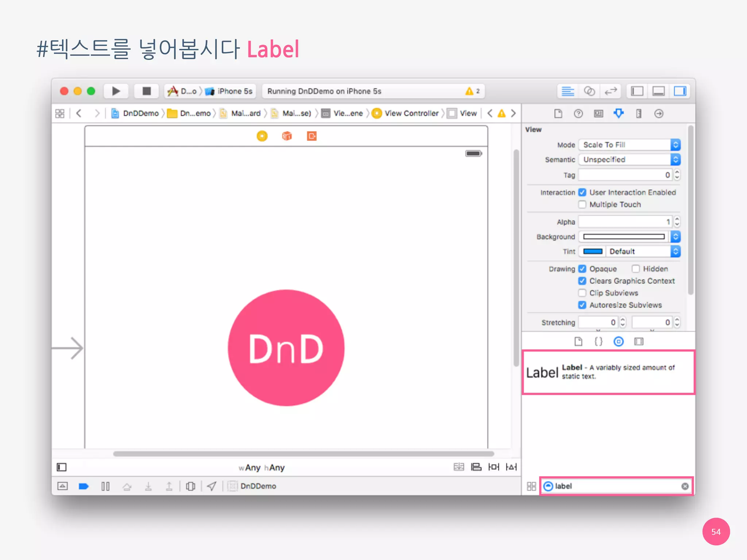Click the blue Tint color swatch
The image size is (747, 560).
point(593,252)
